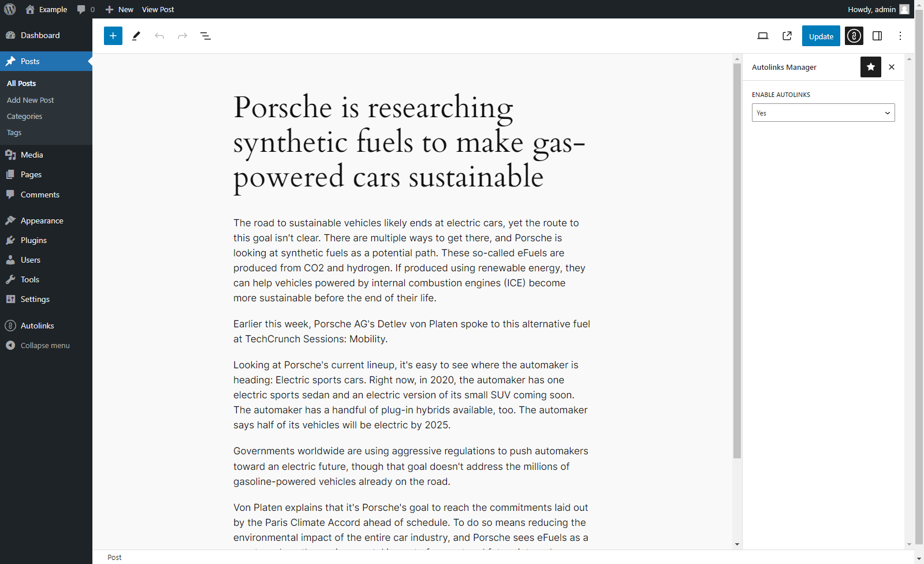Click All Posts submenu link
The height and width of the screenshot is (564, 924).
point(21,83)
